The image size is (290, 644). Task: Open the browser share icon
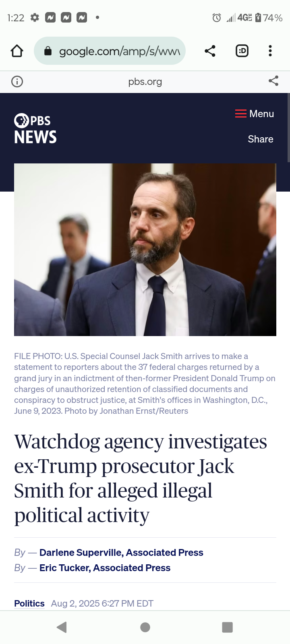pos(210,51)
